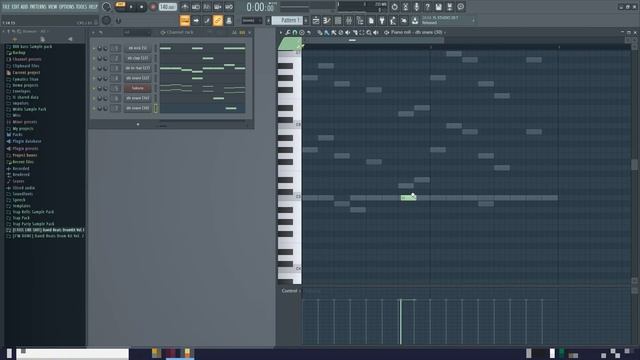Open the TOOLS menu
Viewport: 640px width, 360px height.
pos(81,7)
